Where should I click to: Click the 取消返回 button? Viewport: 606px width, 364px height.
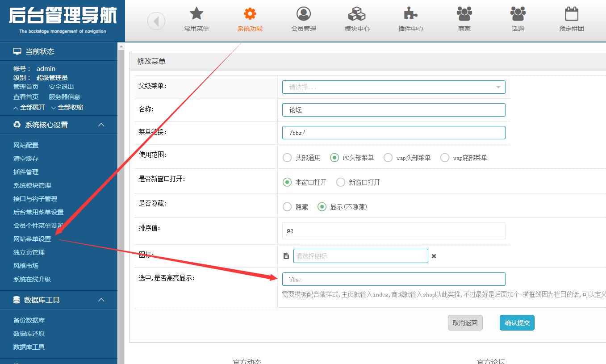click(x=465, y=323)
